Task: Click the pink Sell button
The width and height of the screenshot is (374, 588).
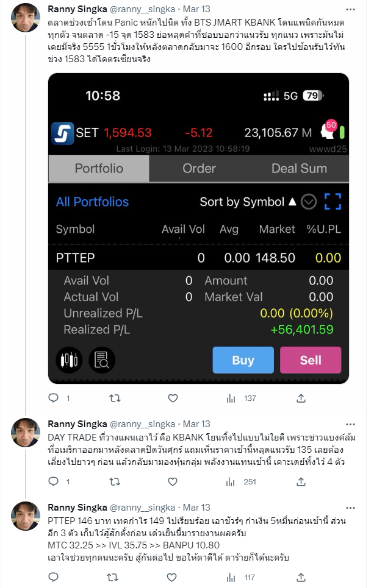Action: click(311, 360)
